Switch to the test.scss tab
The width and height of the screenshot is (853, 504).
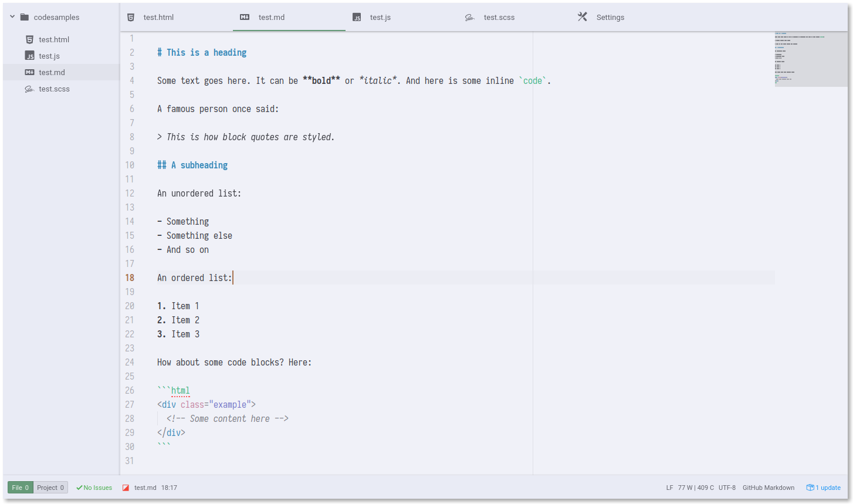[x=514, y=17]
